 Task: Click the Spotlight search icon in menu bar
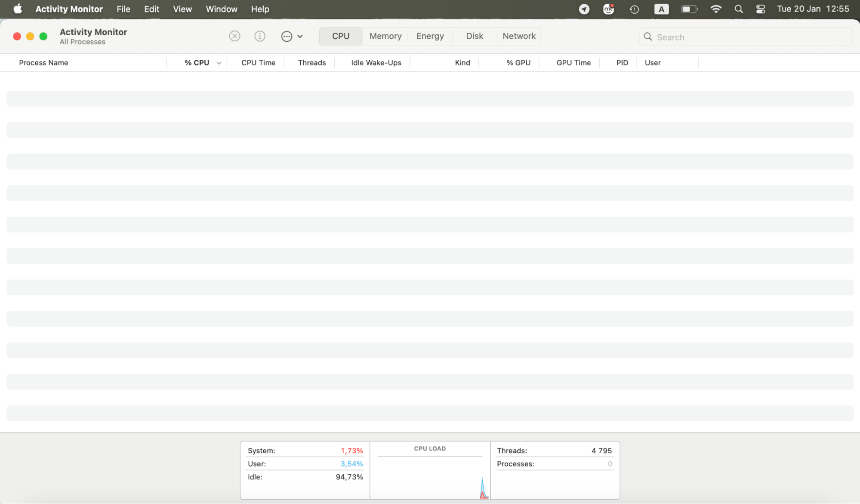(738, 9)
